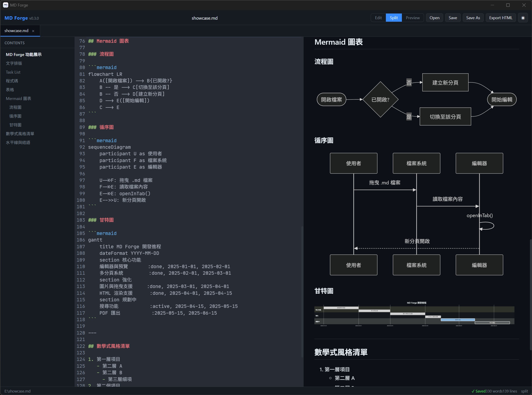Image resolution: width=532 pixels, height=395 pixels.
Task: Jump to the 文字排版 section in the contents
Action: tap(14, 63)
